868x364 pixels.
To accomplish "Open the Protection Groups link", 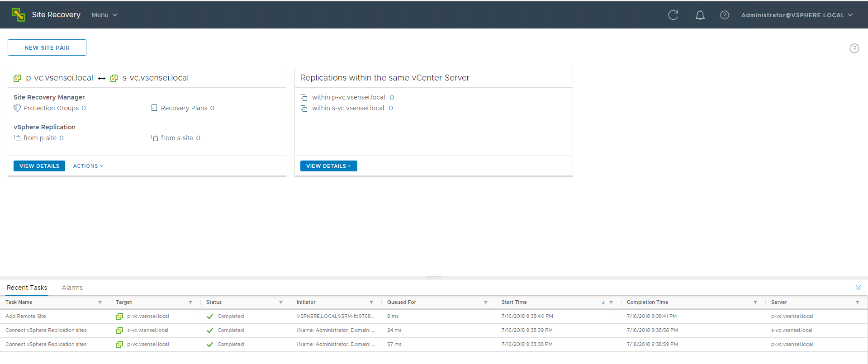I will [51, 108].
